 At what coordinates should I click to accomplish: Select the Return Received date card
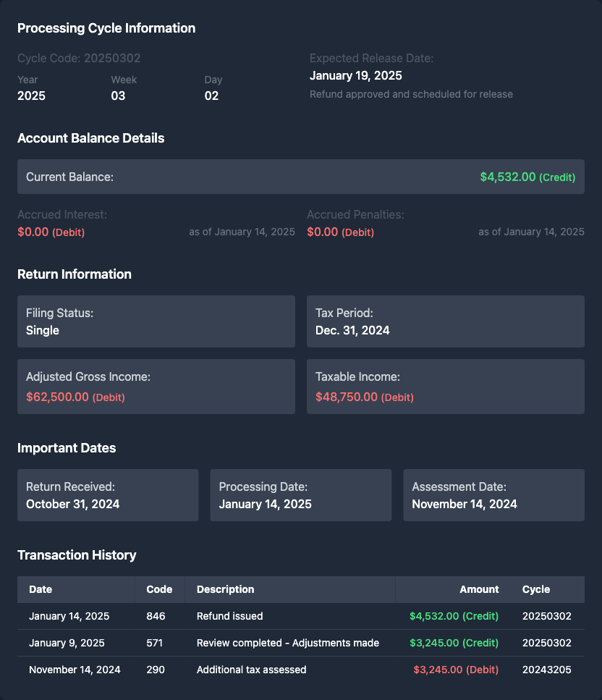pos(108,495)
